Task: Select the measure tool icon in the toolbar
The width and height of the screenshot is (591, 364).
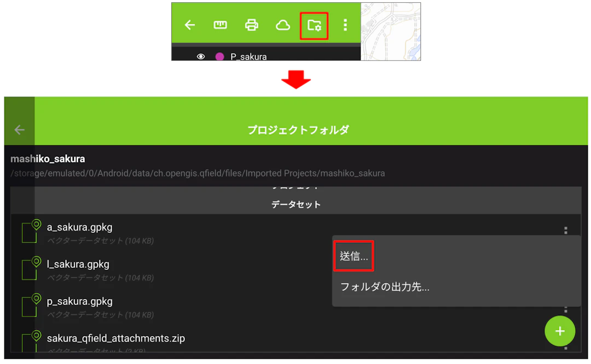Action: point(220,25)
